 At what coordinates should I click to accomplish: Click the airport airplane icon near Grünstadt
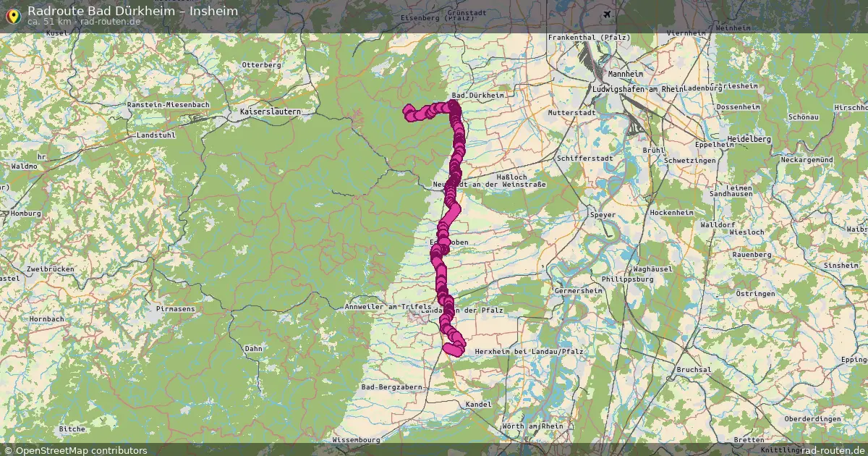606,14
